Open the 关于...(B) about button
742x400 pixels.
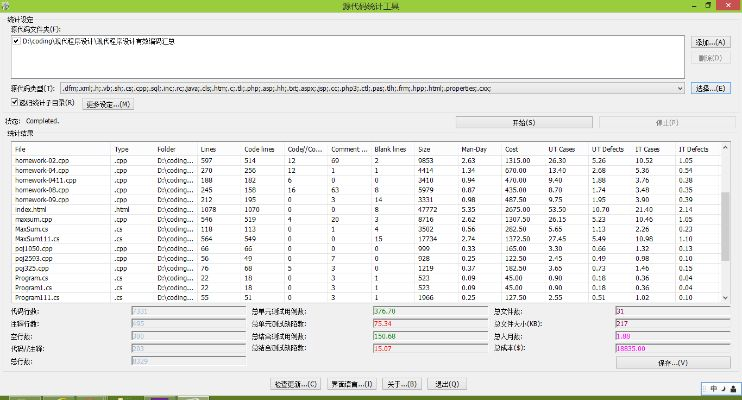[x=402, y=384]
